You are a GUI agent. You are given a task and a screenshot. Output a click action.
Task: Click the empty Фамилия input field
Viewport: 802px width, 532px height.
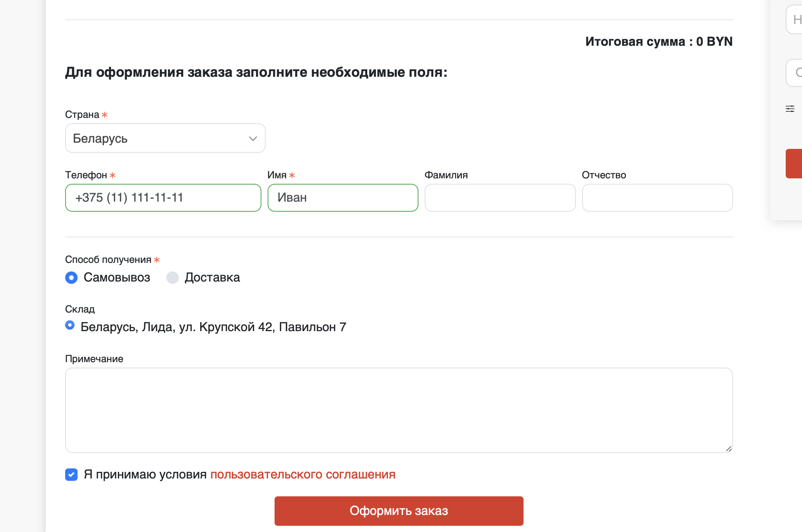500,198
